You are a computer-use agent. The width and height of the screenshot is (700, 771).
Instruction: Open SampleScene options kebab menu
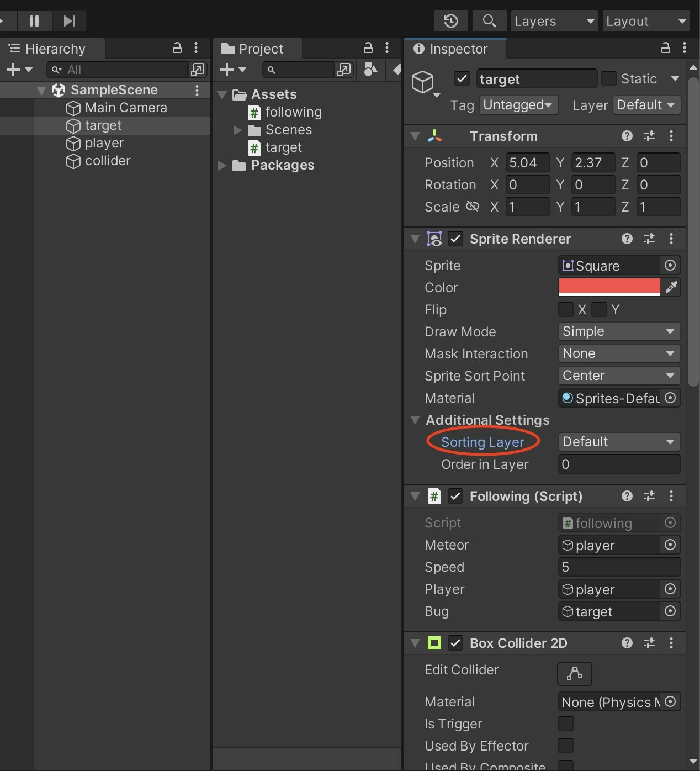pos(197,90)
